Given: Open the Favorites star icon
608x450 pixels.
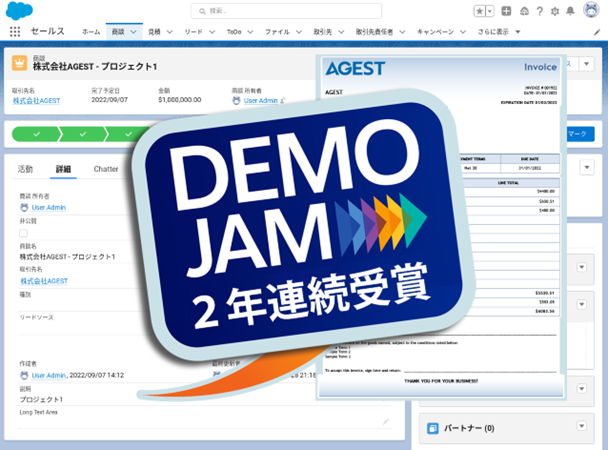Looking at the screenshot, I should (481, 11).
